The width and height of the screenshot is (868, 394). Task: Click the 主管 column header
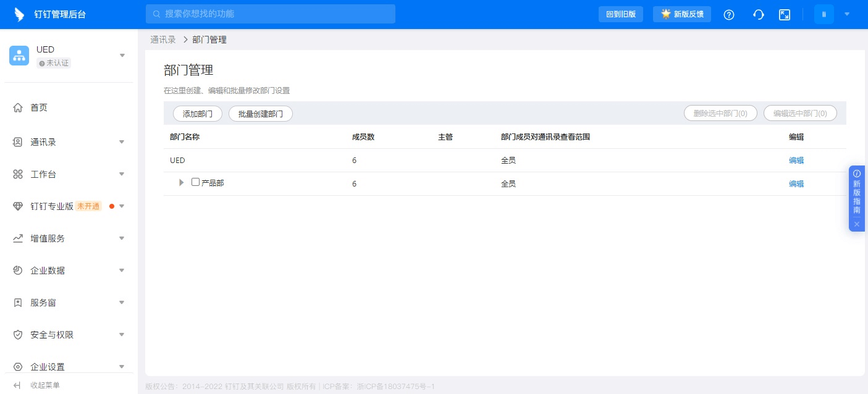445,137
